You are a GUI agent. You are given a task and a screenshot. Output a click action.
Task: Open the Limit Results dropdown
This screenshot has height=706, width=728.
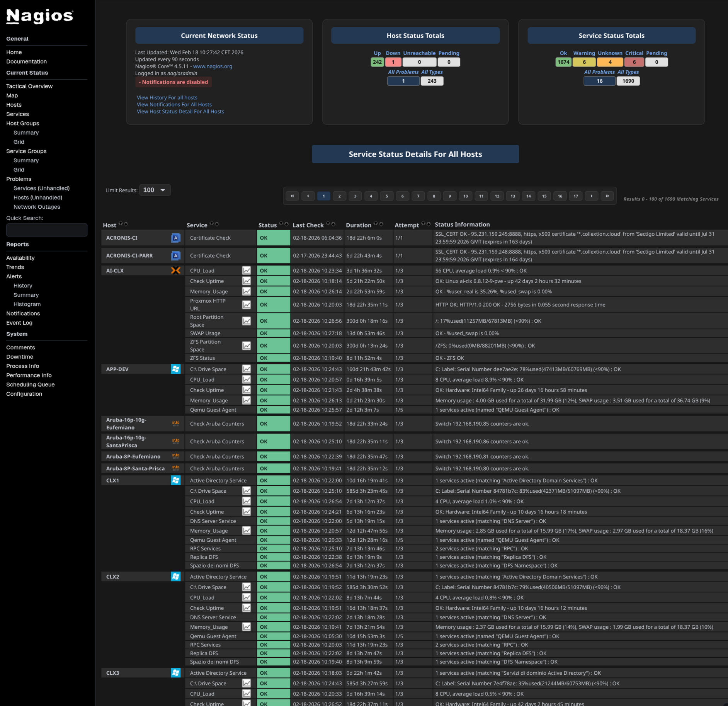155,190
